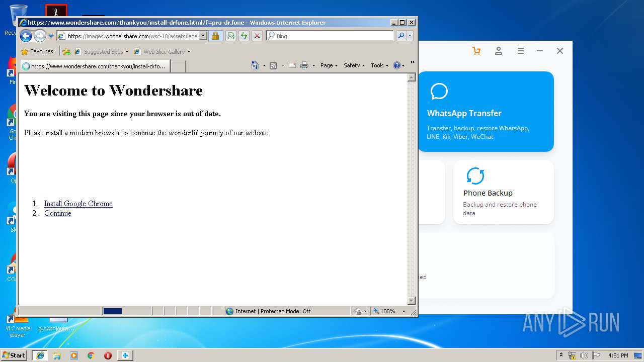The width and height of the screenshot is (644, 362).
Task: Go back with the IE back arrow
Action: tap(26, 36)
